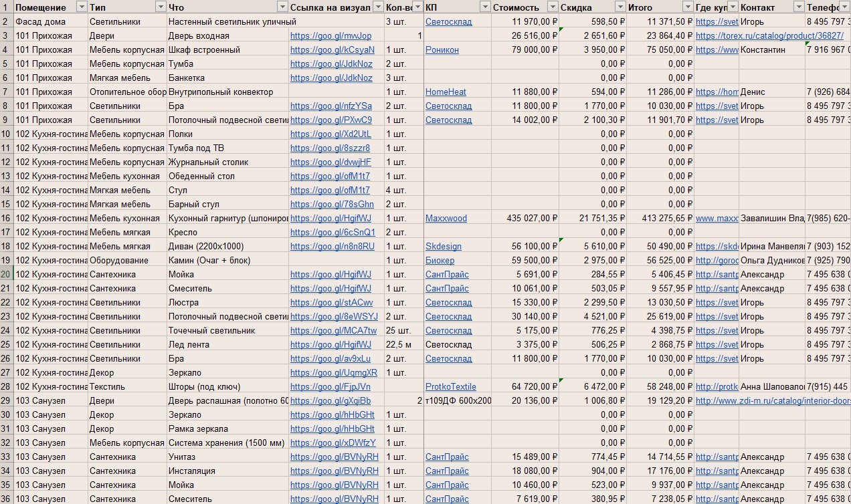Open the goo.gl/nfzYSa link in row 8

331,106
